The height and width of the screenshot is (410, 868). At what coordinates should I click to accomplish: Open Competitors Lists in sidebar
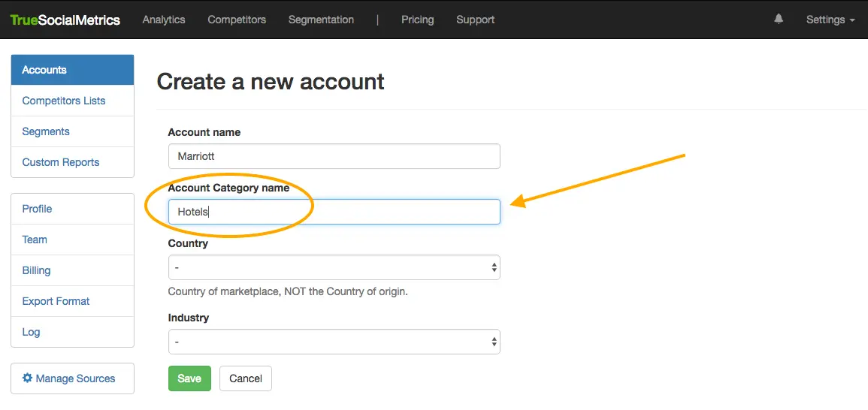[x=64, y=101]
